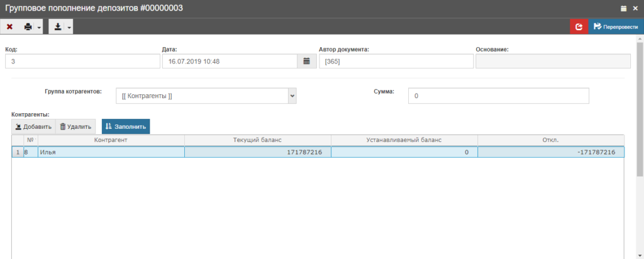Click the Устанавливаемый баланс cell for Илья
Viewport: 644px width, 259px height.
pos(404,152)
